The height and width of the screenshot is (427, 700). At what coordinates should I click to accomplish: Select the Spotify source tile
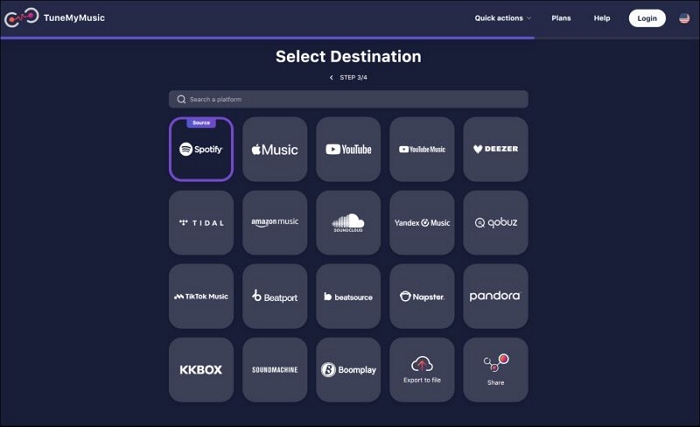201,149
